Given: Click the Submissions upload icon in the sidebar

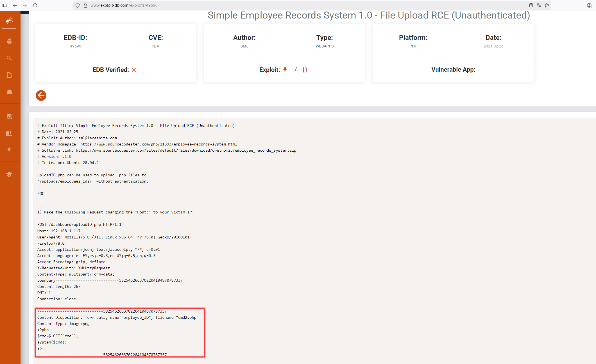Looking at the screenshot, I should (9, 150).
